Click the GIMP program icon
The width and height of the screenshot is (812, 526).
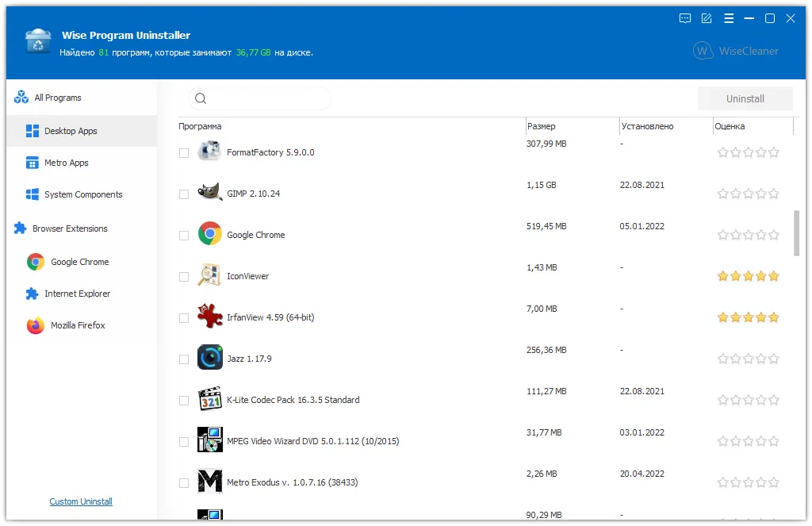point(209,193)
